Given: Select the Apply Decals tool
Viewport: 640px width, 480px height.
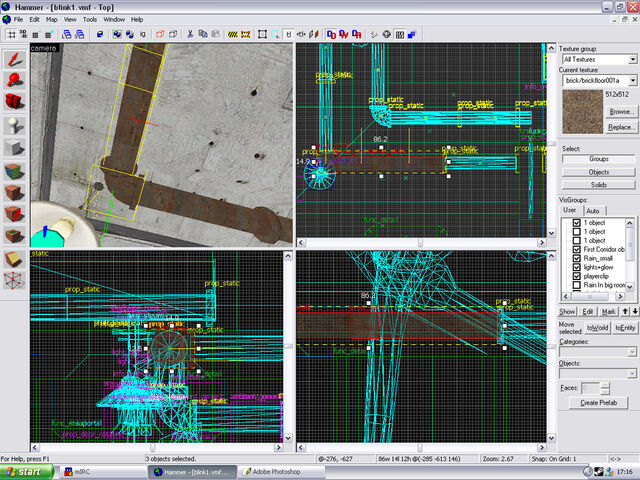Looking at the screenshot, I should (15, 213).
